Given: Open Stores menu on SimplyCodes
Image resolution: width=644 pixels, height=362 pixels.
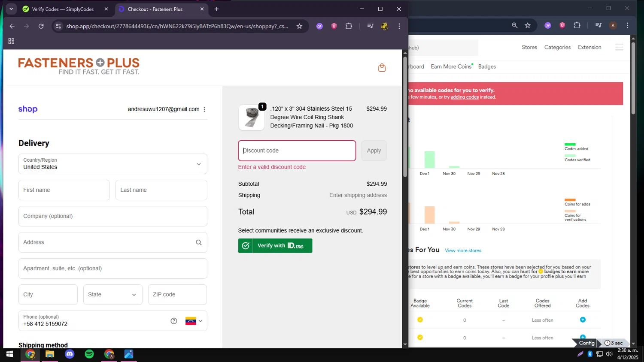Looking at the screenshot, I should (529, 47).
